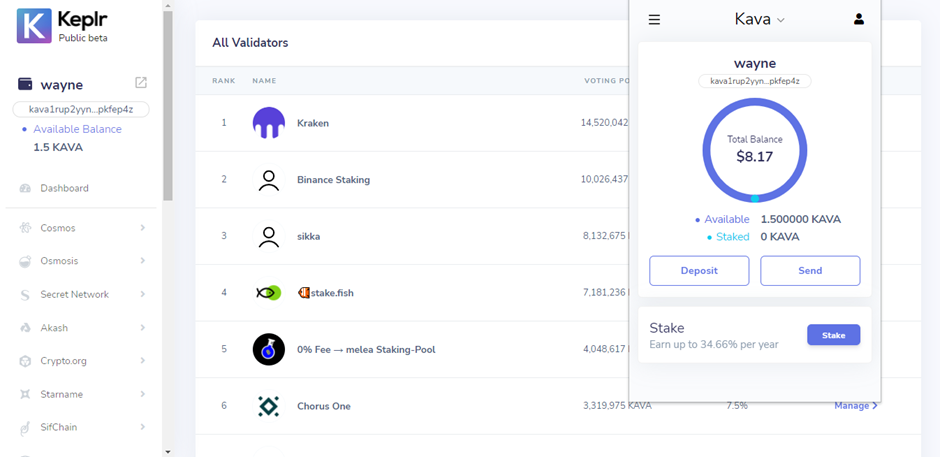This screenshot has width=940, height=457.
Task: Click the 7.5% commission value
Action: coord(737,406)
